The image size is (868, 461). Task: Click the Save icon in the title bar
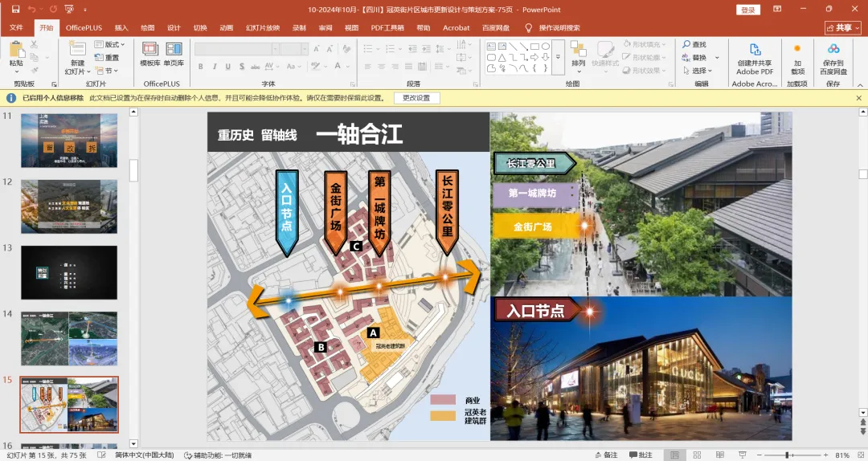point(15,10)
